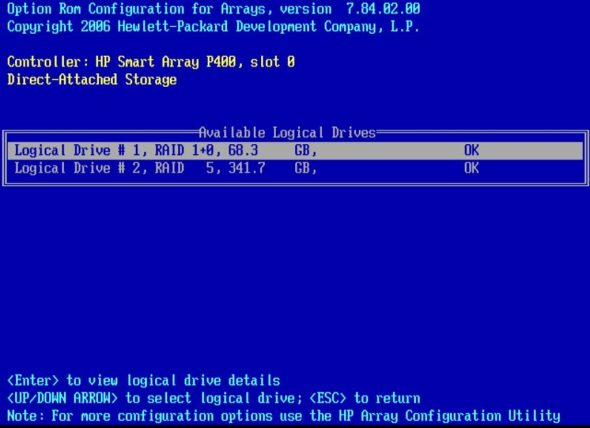Image resolution: width=590 pixels, height=428 pixels.
Task: Click the RAID 1+0 label
Action: (184, 151)
